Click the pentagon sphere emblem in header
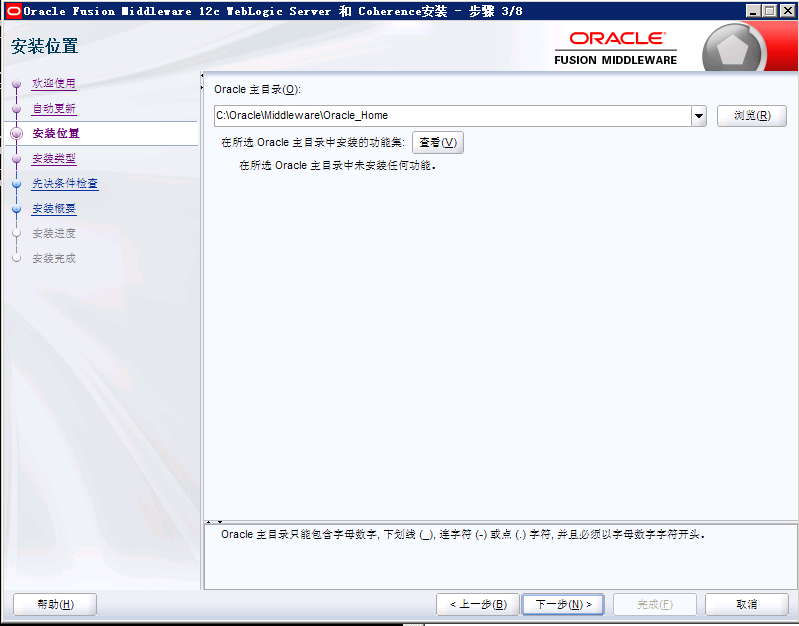 pos(733,49)
